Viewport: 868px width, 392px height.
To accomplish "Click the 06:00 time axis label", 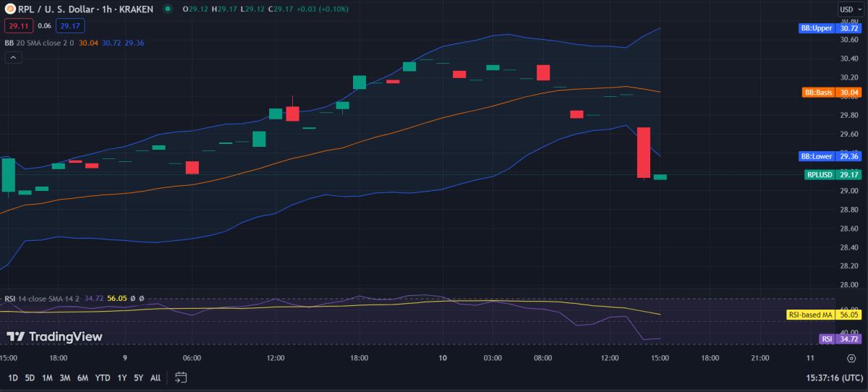I will 192,358.
